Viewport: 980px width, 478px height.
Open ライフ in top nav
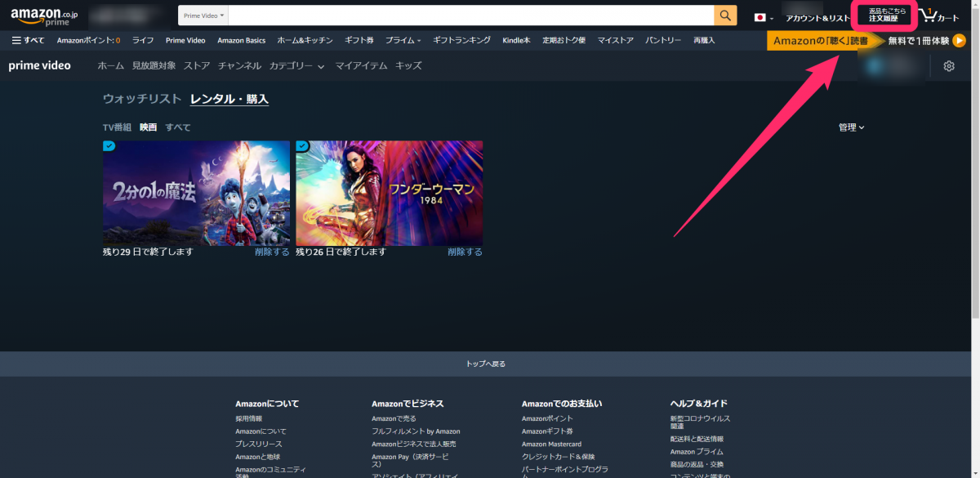[143, 40]
